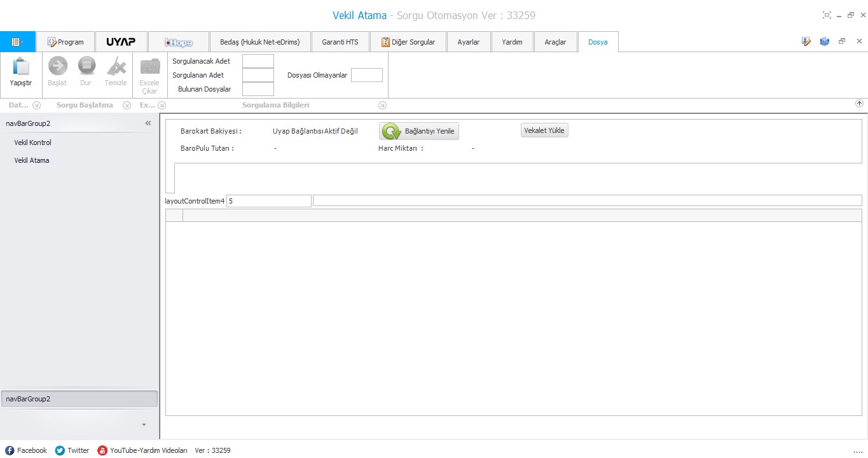Click the Facebook icon in status bar

tap(10, 450)
